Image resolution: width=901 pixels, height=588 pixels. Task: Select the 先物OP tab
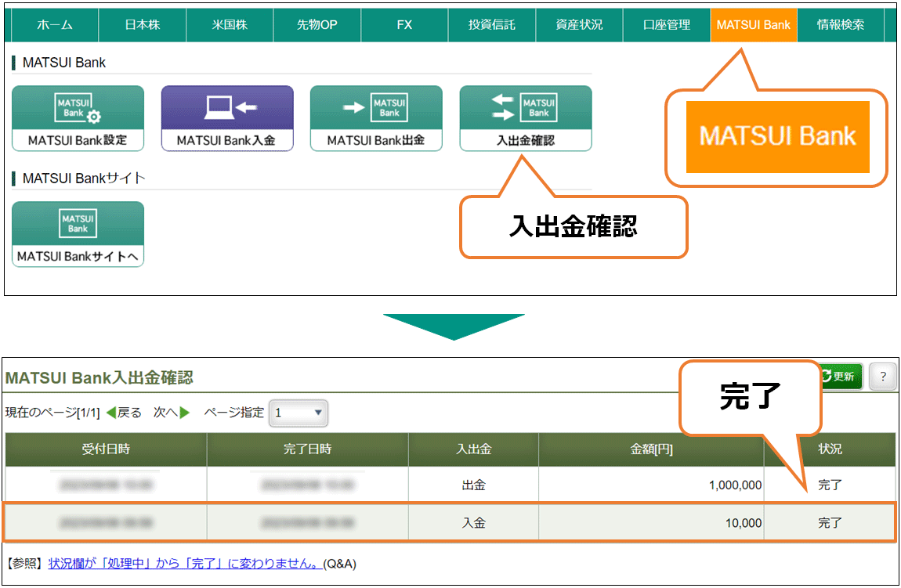click(317, 25)
